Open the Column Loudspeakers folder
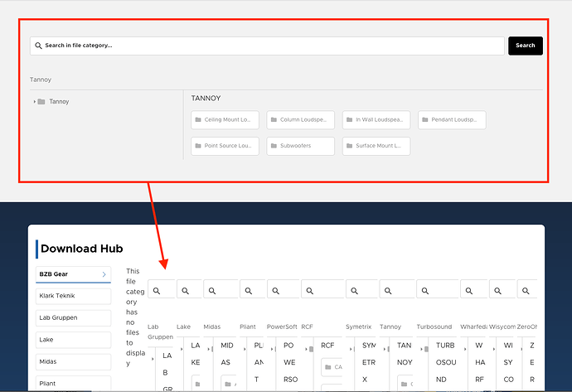The height and width of the screenshot is (392, 572). tap(300, 120)
